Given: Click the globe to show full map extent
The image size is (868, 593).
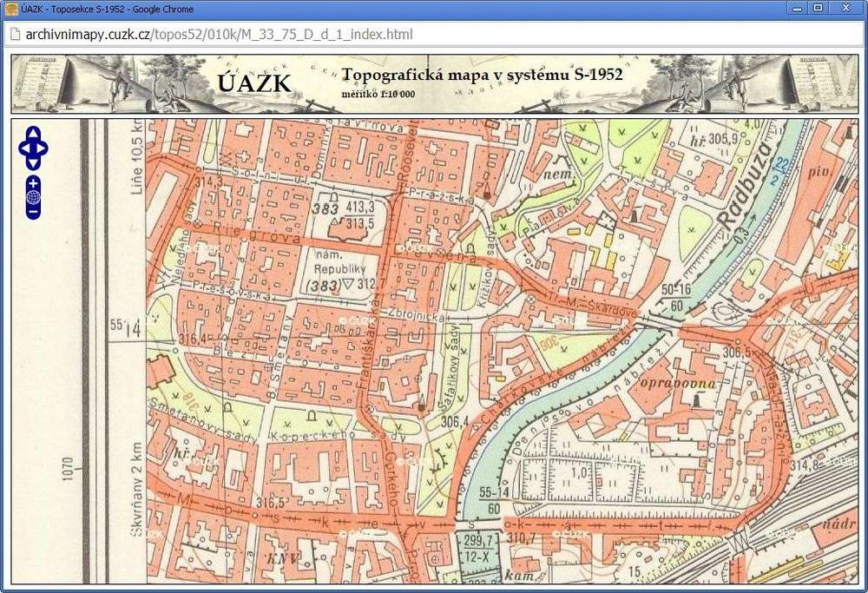Looking at the screenshot, I should click(x=33, y=197).
